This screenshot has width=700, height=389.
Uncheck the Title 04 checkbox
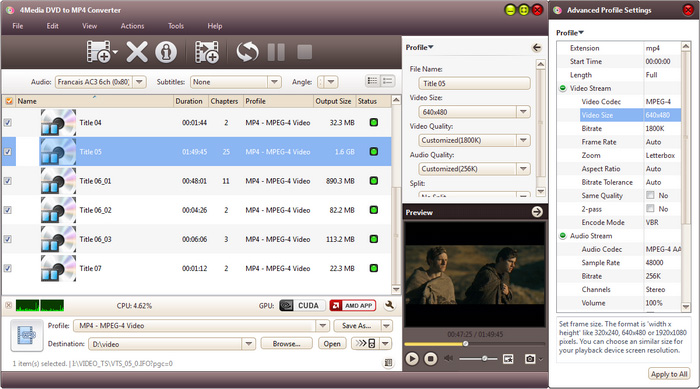[8, 122]
